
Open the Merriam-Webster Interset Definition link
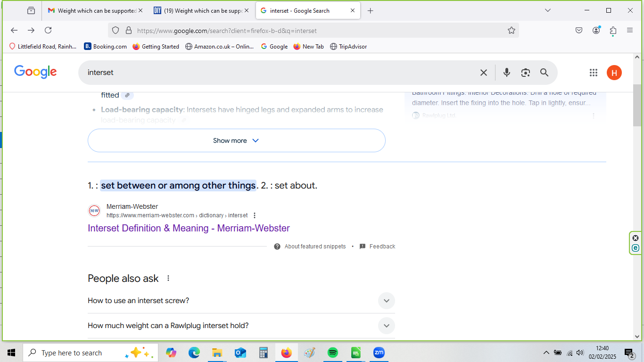click(x=189, y=228)
